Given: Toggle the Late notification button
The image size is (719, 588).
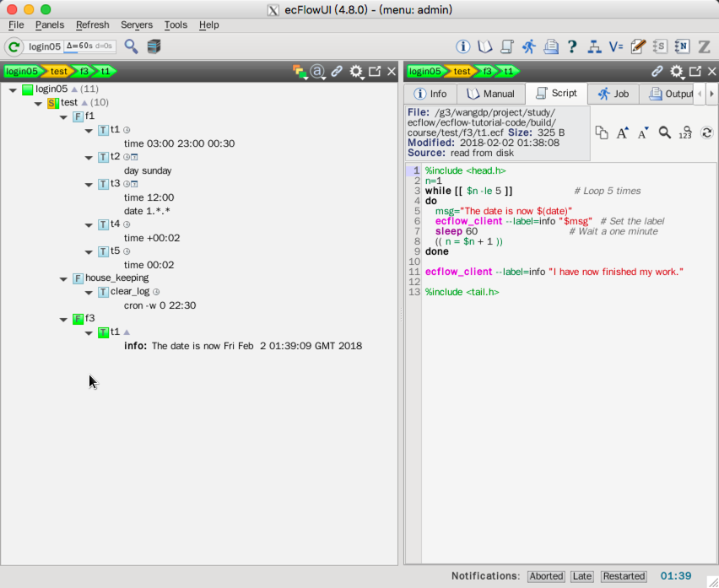Looking at the screenshot, I should 582,576.
